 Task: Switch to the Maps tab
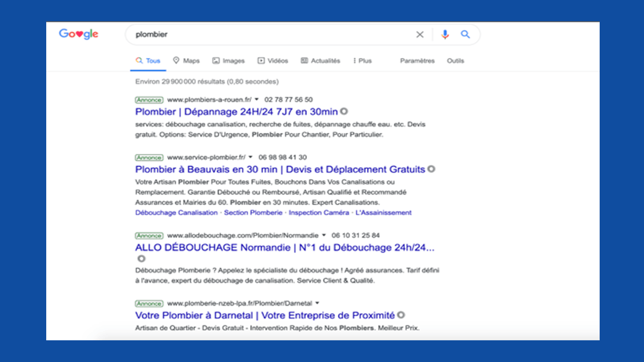click(x=186, y=61)
